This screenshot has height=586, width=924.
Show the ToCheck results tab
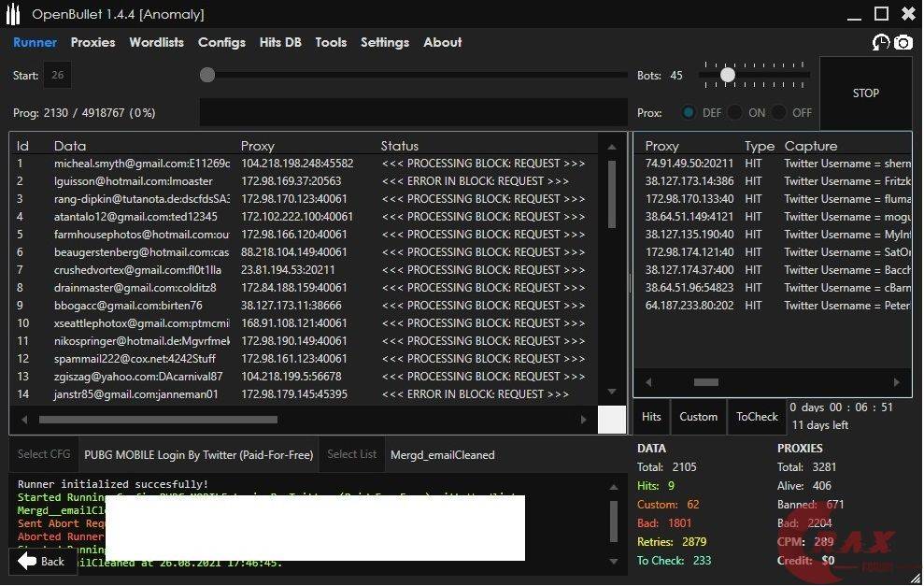756,417
